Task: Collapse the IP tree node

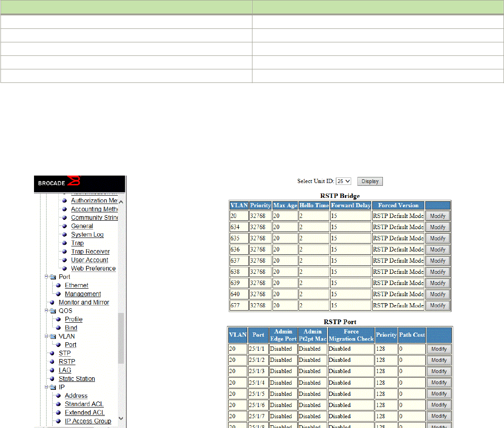Action: tap(46, 387)
